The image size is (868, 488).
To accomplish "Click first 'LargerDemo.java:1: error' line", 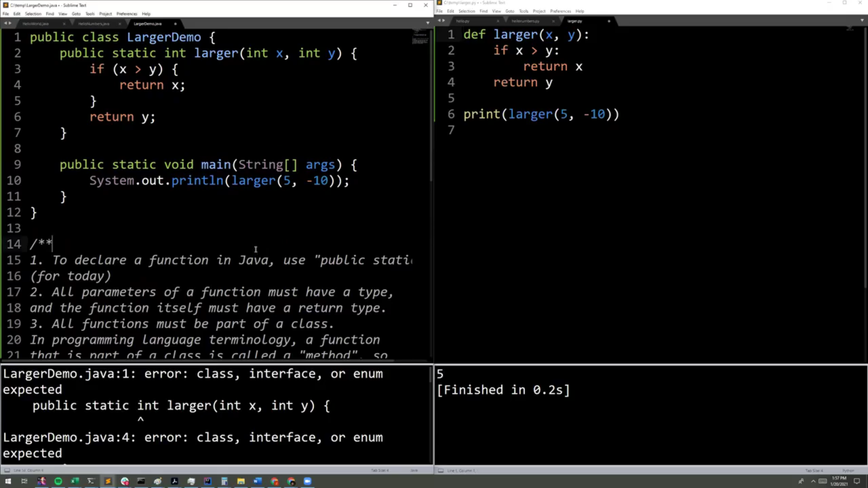I will pyautogui.click(x=193, y=374).
